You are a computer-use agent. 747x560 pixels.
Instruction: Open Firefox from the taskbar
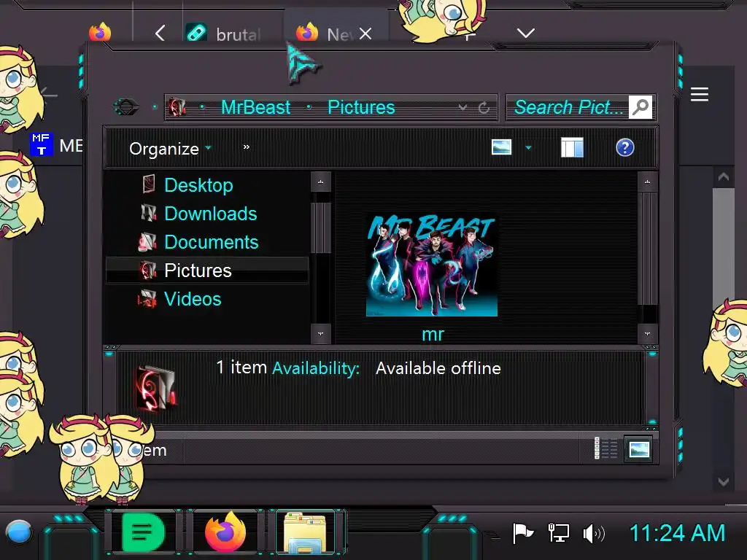point(225,532)
